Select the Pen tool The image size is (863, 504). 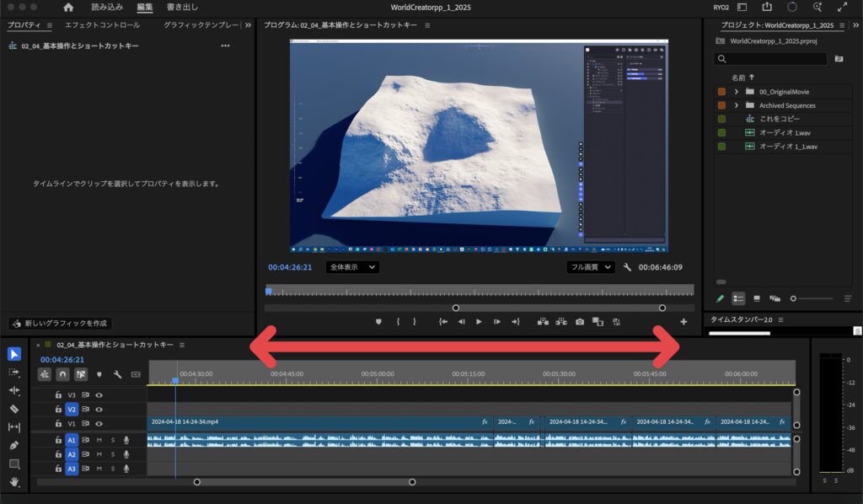point(14,445)
